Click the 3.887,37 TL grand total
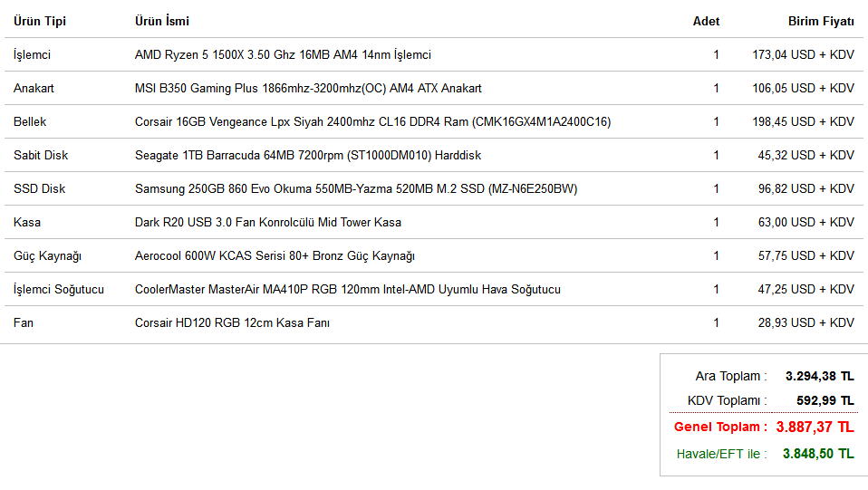 click(x=815, y=427)
